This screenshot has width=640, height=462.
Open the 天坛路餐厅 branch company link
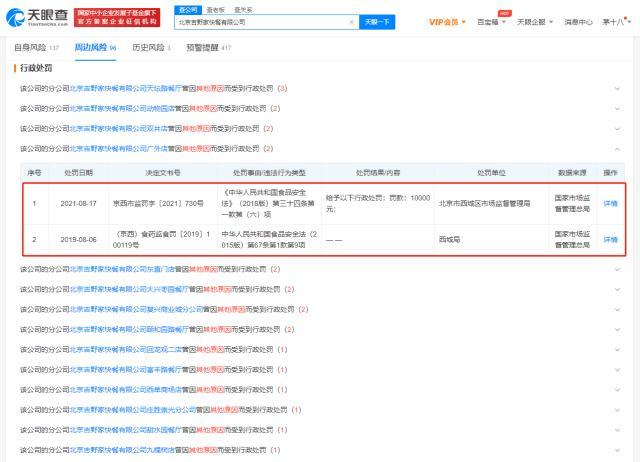(x=125, y=89)
